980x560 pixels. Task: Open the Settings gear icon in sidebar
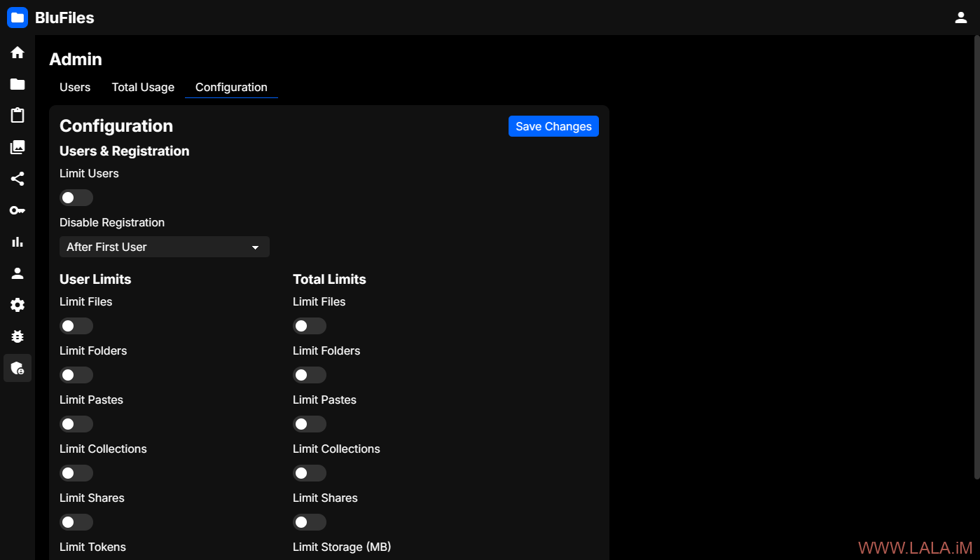tap(18, 305)
